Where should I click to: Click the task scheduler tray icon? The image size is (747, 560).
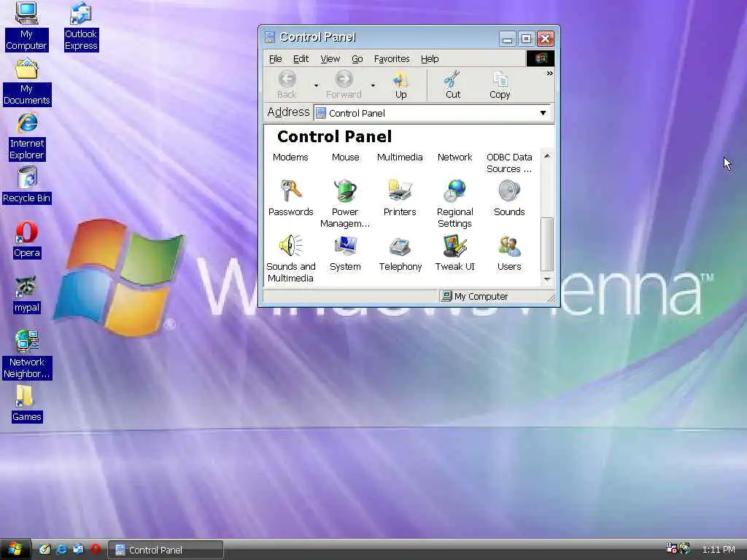click(x=671, y=549)
